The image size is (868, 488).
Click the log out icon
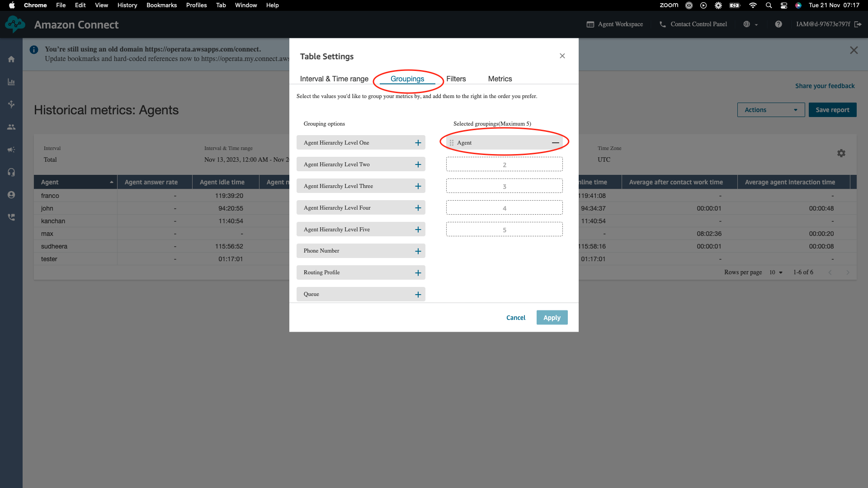[858, 24]
